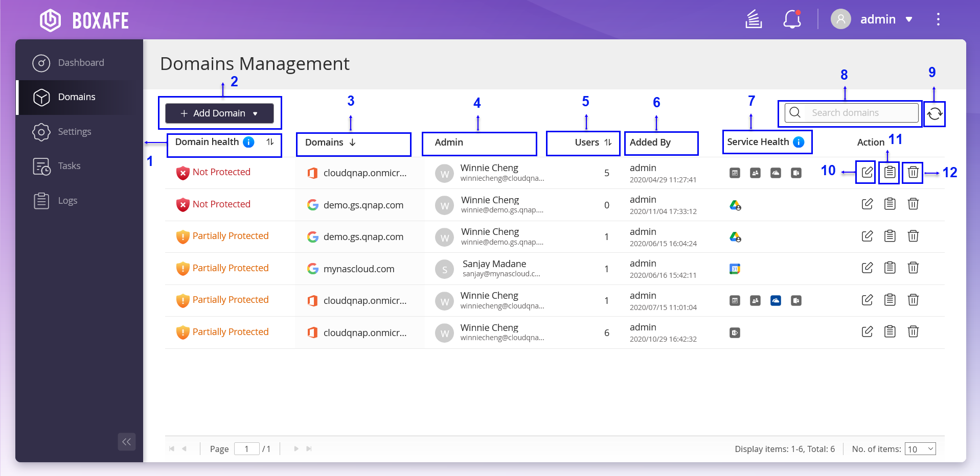Open the notifications bell
The height and width of the screenshot is (476, 980).
(x=792, y=19)
